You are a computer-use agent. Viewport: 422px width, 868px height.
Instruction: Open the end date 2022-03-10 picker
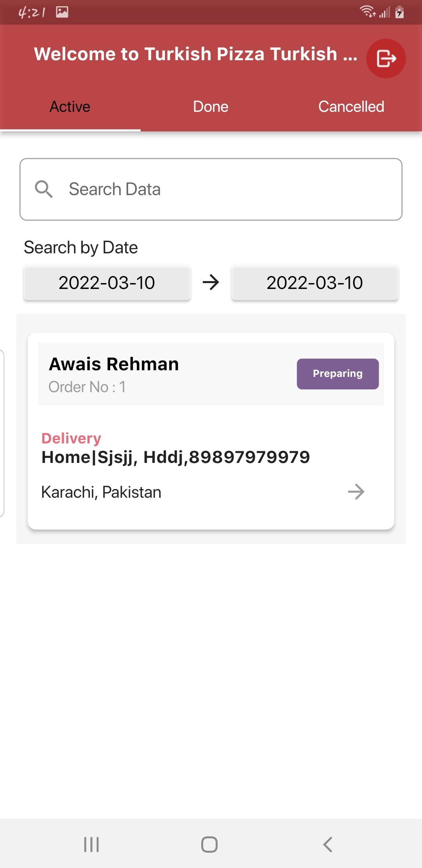(315, 283)
